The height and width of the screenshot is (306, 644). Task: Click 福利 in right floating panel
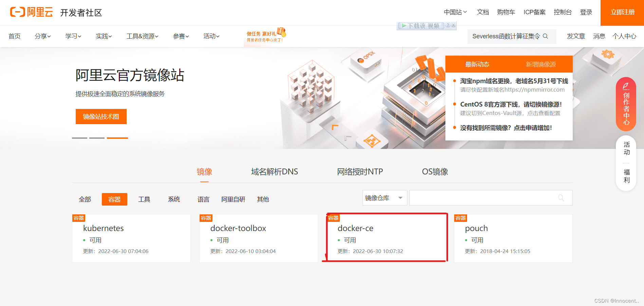(627, 176)
